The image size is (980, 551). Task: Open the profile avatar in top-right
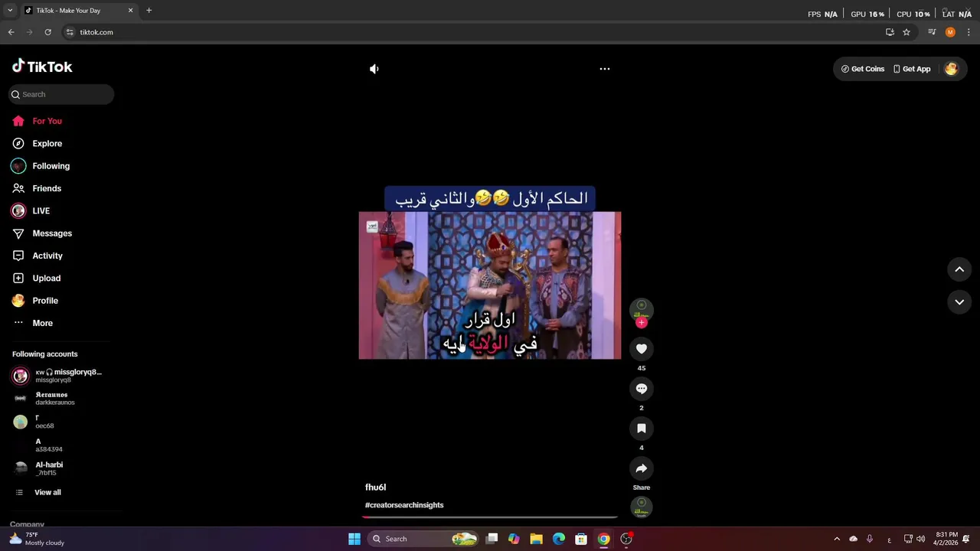click(951, 69)
